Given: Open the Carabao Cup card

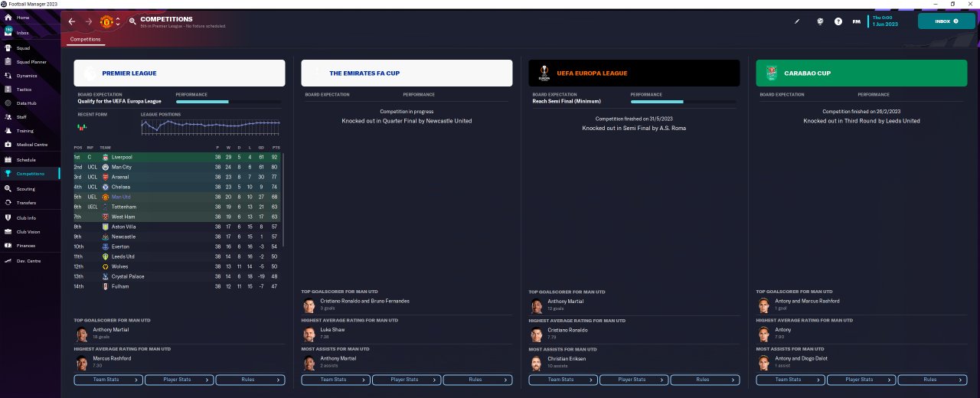Looking at the screenshot, I should (x=861, y=73).
